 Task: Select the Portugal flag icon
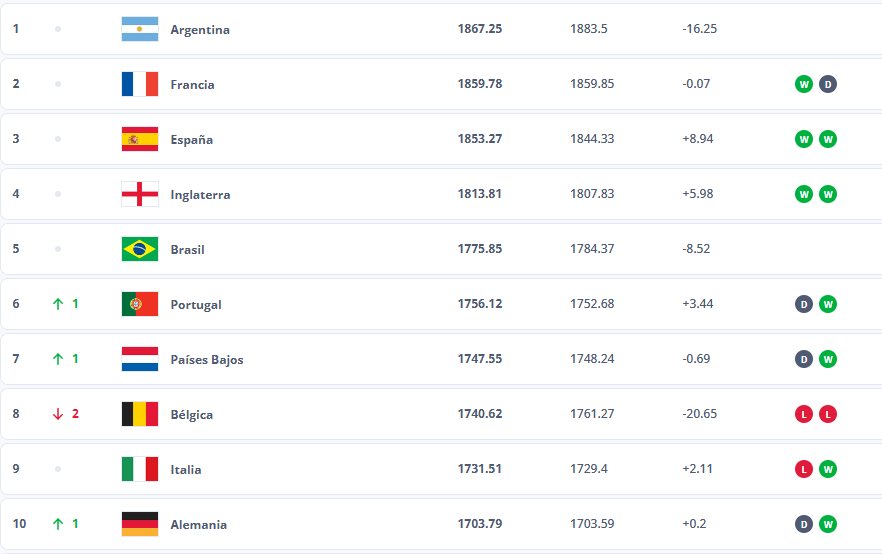[140, 304]
